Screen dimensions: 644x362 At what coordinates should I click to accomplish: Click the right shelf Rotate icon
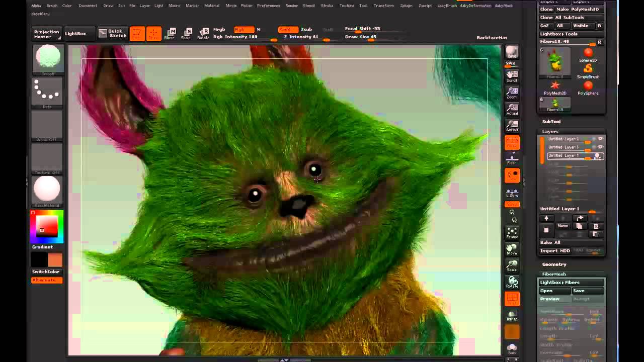(x=512, y=282)
